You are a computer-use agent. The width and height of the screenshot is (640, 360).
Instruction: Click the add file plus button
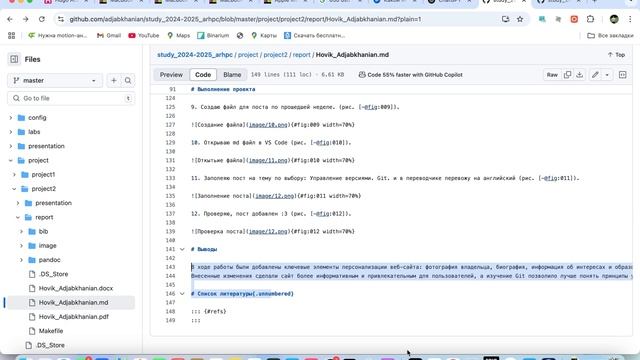point(114,80)
